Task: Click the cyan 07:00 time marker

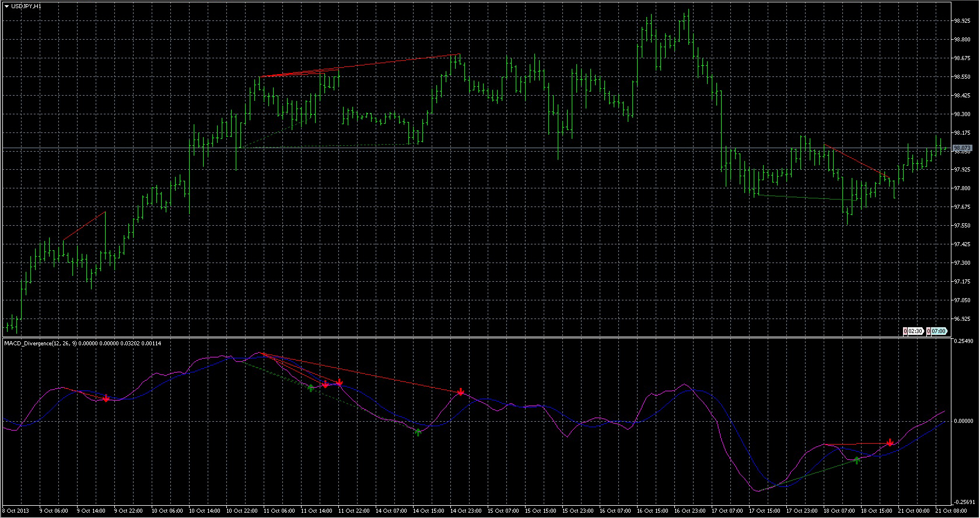Action: pos(937,331)
